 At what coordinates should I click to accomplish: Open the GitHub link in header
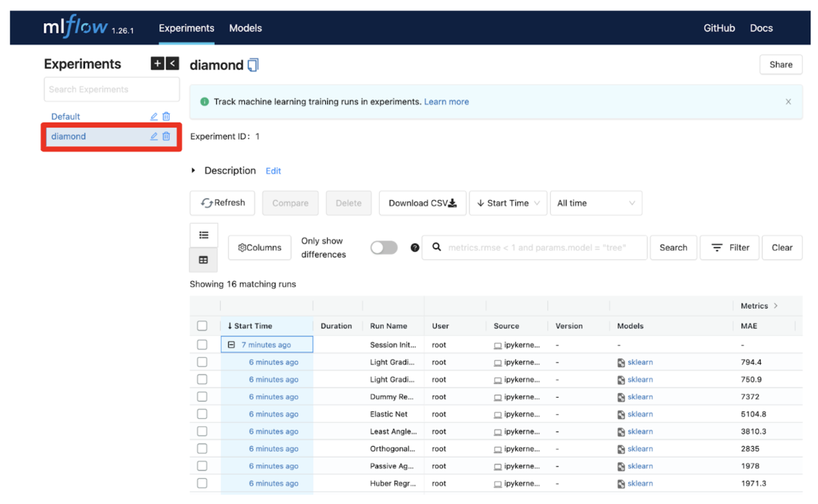click(719, 28)
